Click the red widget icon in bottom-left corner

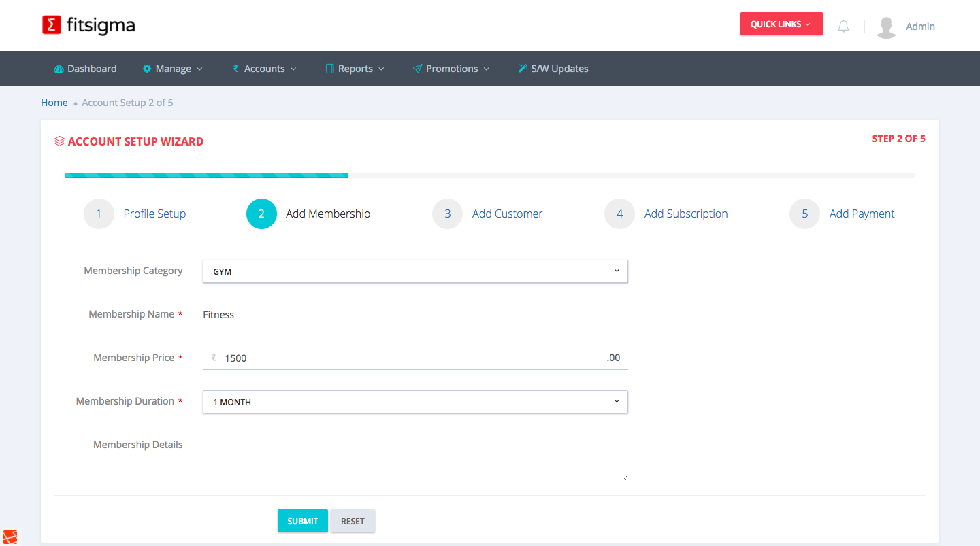[10, 537]
